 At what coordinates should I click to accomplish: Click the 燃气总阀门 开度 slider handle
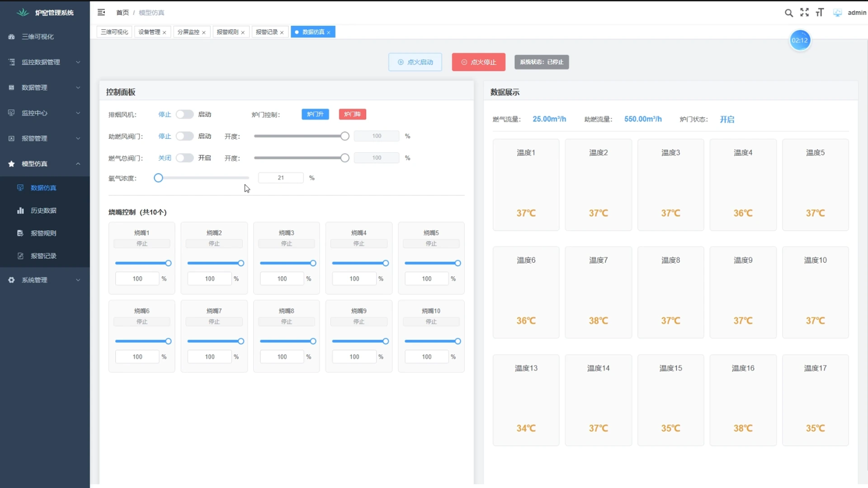(345, 158)
